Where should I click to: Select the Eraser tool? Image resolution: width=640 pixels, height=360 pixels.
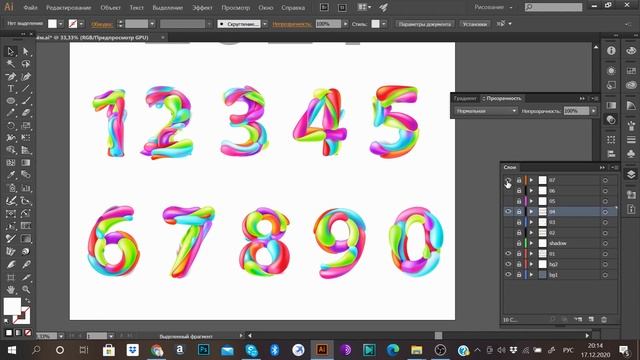[26, 113]
